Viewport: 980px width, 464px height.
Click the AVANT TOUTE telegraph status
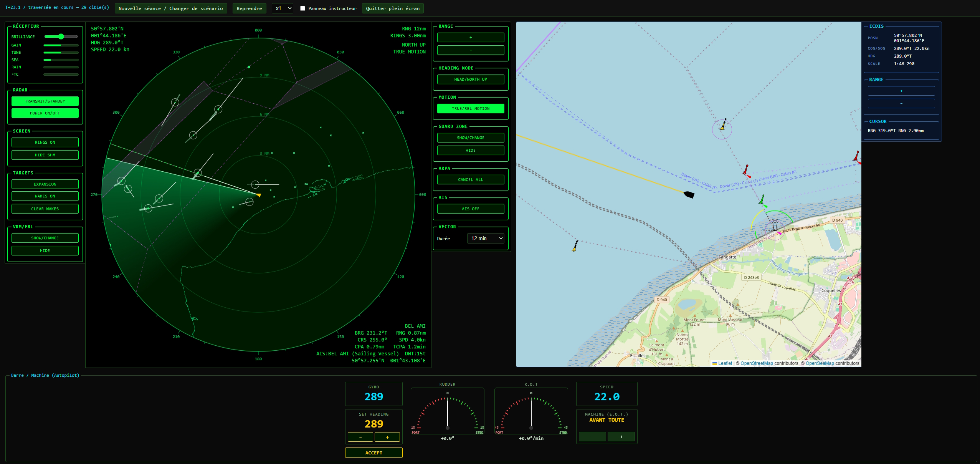click(607, 420)
